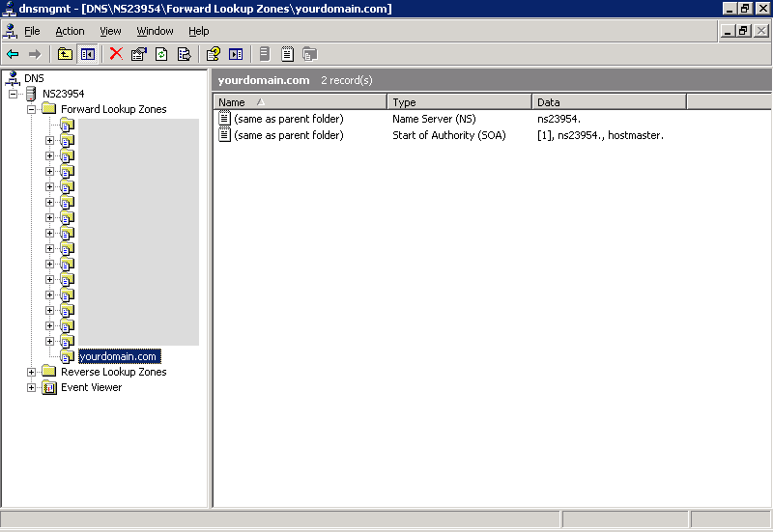Toggle the Show/Hide Console Tree icon
Image resolution: width=773 pixels, height=532 pixels.
[x=88, y=54]
